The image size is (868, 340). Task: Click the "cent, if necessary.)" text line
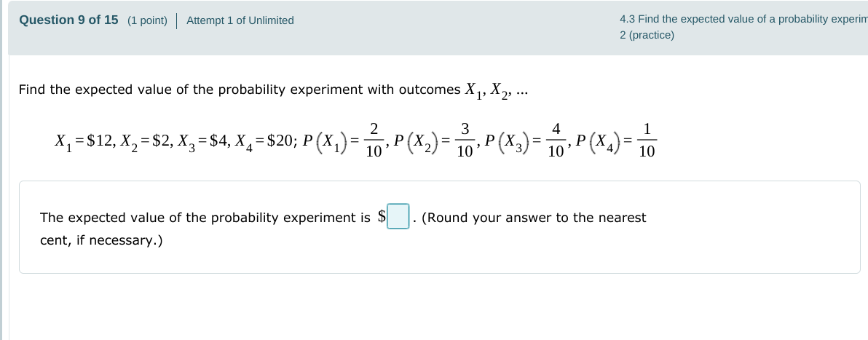pyautogui.click(x=101, y=240)
